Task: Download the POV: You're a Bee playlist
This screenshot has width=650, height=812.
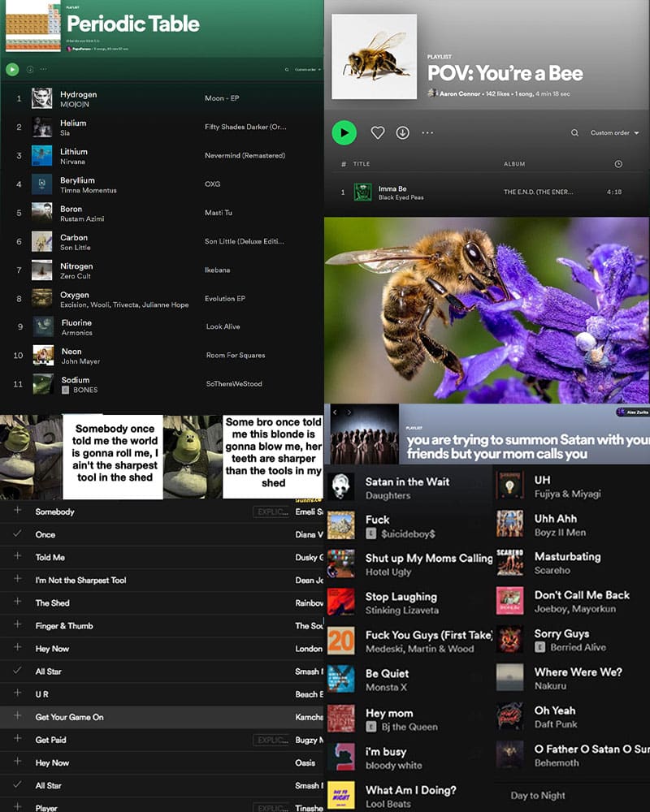Action: [x=403, y=132]
